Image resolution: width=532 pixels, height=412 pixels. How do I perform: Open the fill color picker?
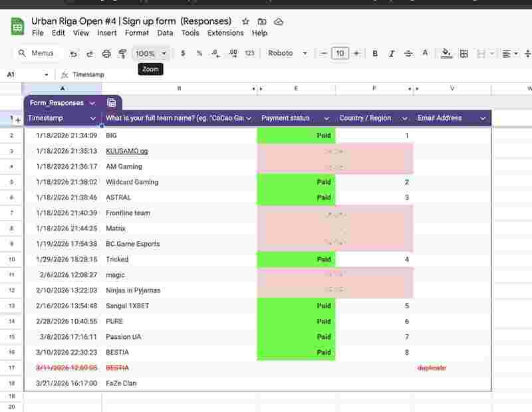[446, 54]
